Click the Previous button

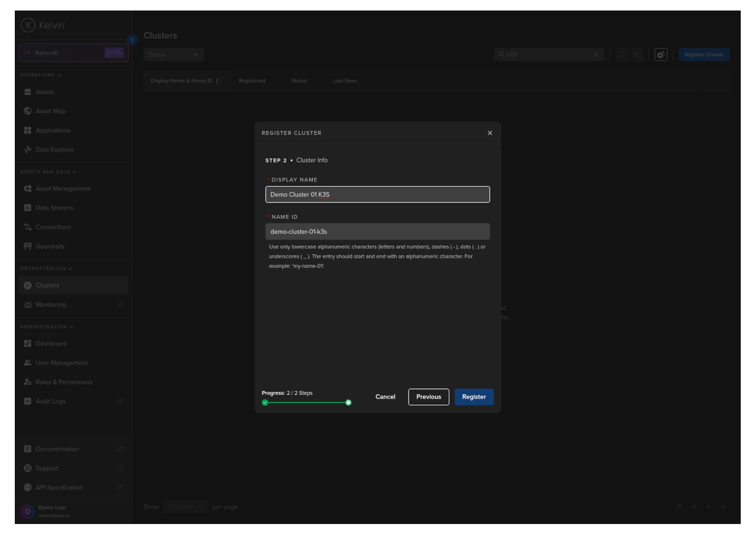[x=428, y=397]
